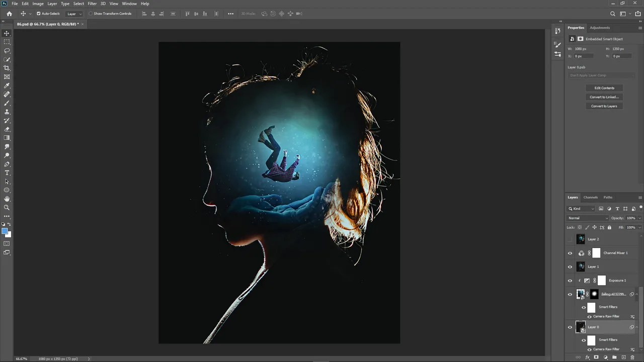The width and height of the screenshot is (644, 362).
Task: Collapse Layer 0 smart filters arrow
Action: click(x=638, y=327)
